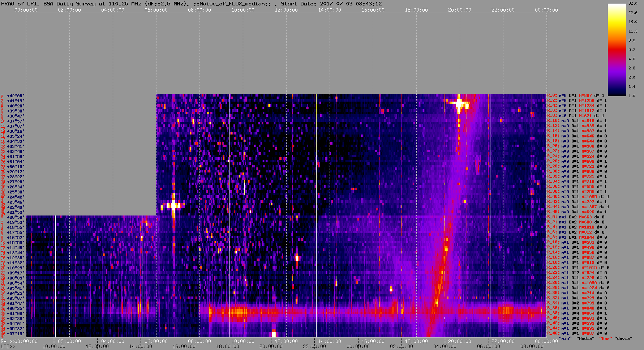Click the '(dF::2.5 MHz)' bandwidth text
Image resolution: width=644 pixels, height=350 pixels.
point(166,4)
